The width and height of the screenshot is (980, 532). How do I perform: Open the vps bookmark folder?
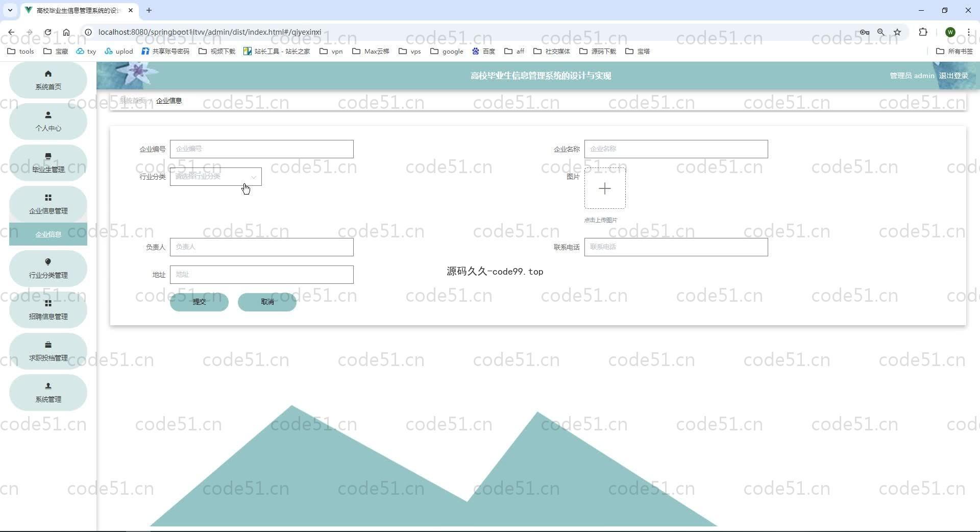[x=410, y=51]
